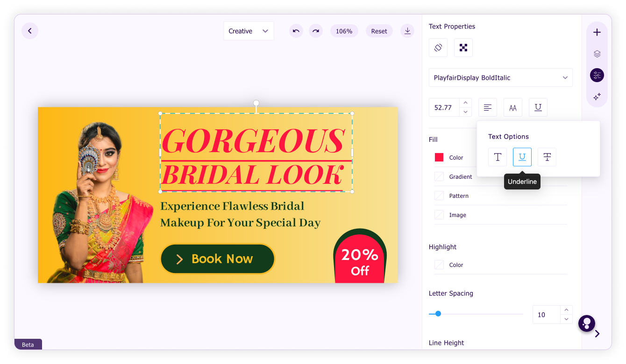This screenshot has height=364, width=626.
Task: Click the Reset button
Action: tap(379, 31)
